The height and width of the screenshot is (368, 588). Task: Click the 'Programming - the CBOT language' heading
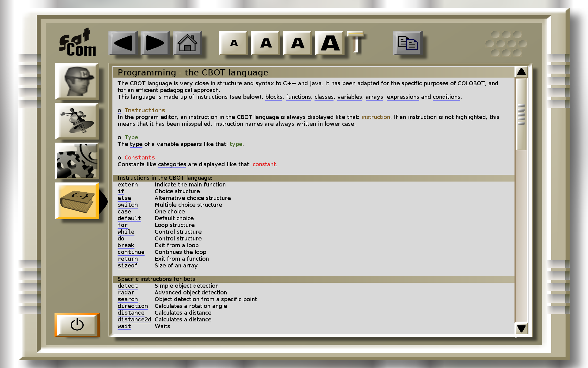point(193,72)
